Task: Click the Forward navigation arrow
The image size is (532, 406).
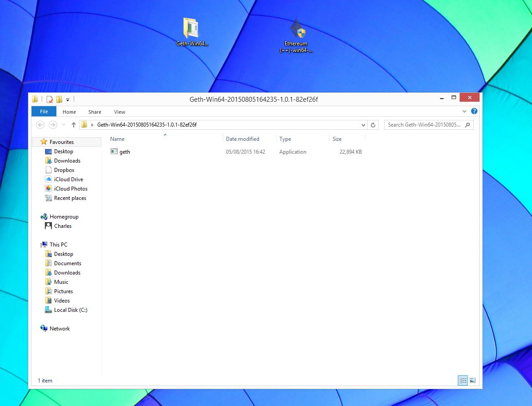Action: [x=53, y=125]
